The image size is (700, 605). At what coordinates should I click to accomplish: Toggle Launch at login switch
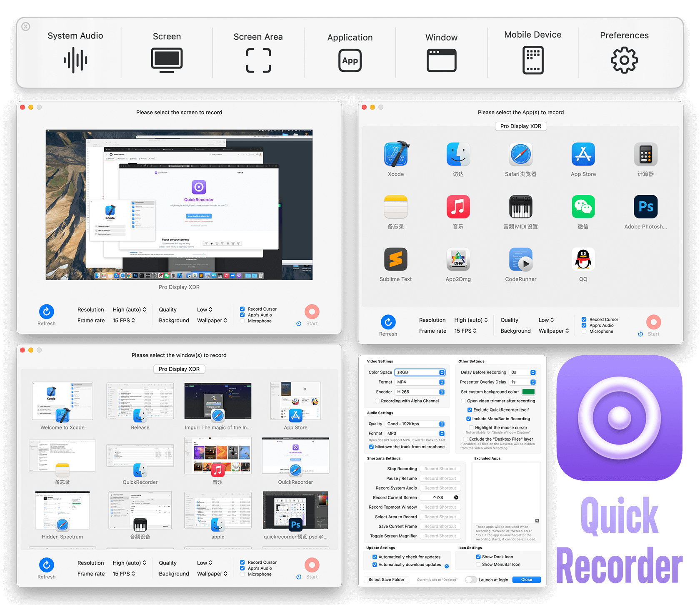tap(471, 579)
